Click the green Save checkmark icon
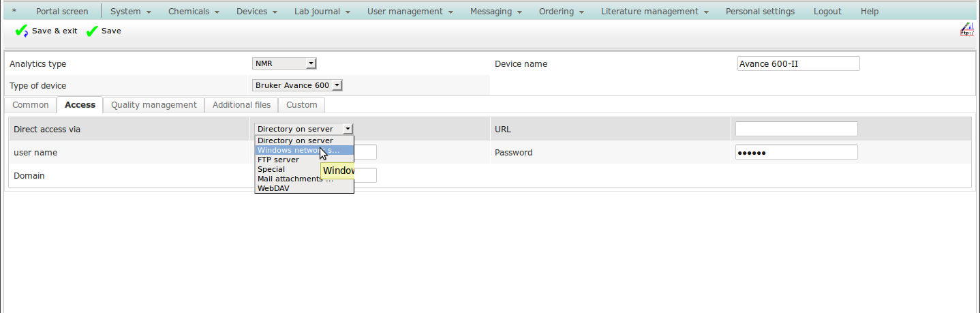 (x=92, y=31)
